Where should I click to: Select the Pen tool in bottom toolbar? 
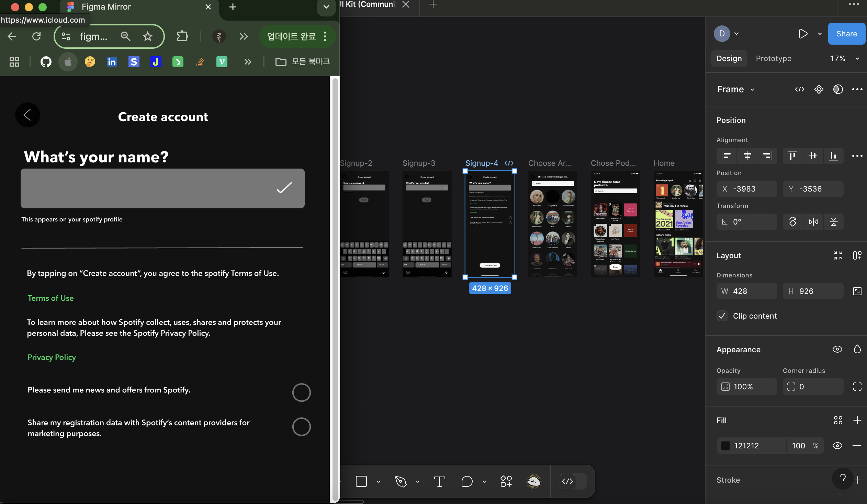401,481
